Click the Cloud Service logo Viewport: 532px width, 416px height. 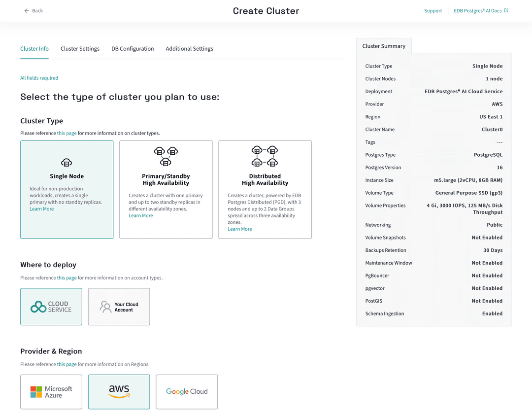tap(51, 307)
